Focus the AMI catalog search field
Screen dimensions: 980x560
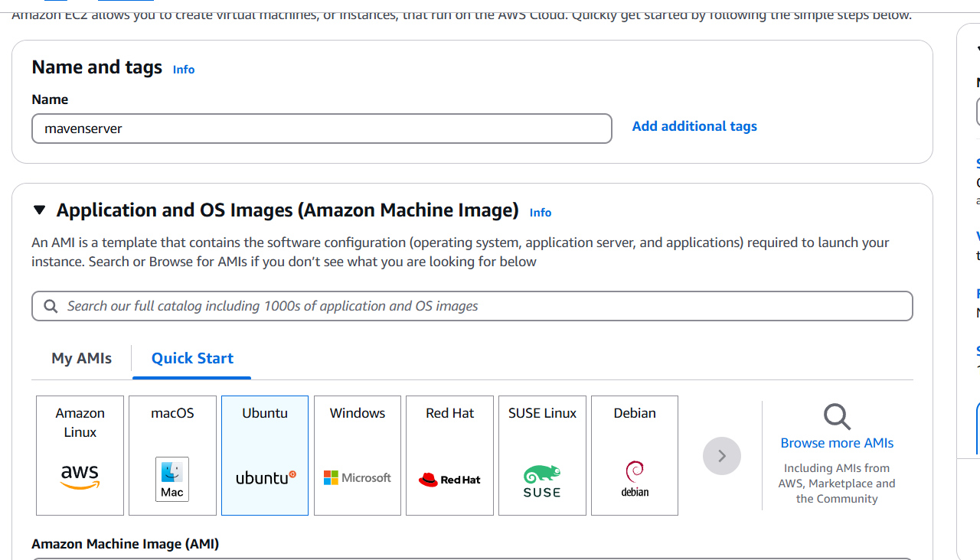point(472,306)
